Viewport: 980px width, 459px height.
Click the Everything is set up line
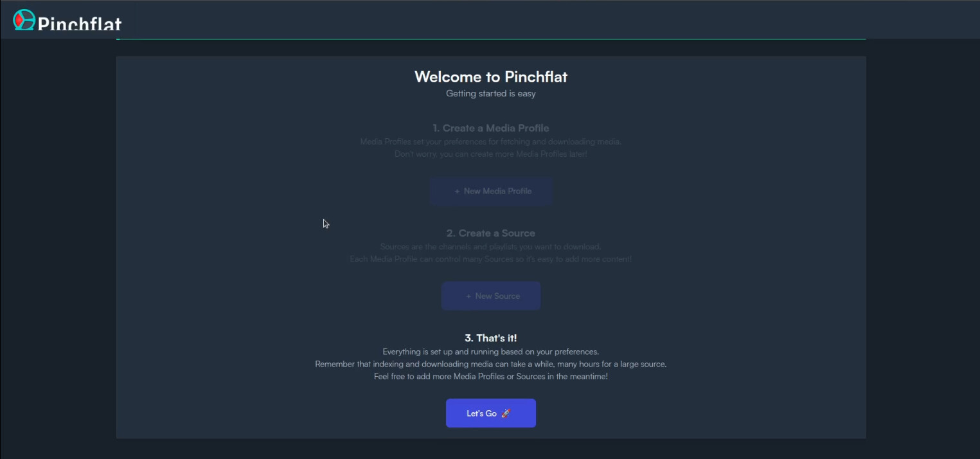click(x=491, y=352)
